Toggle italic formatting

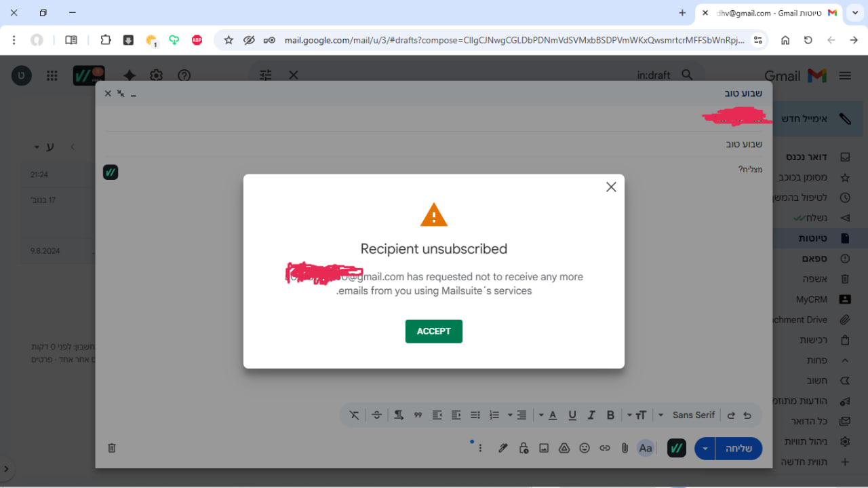591,415
